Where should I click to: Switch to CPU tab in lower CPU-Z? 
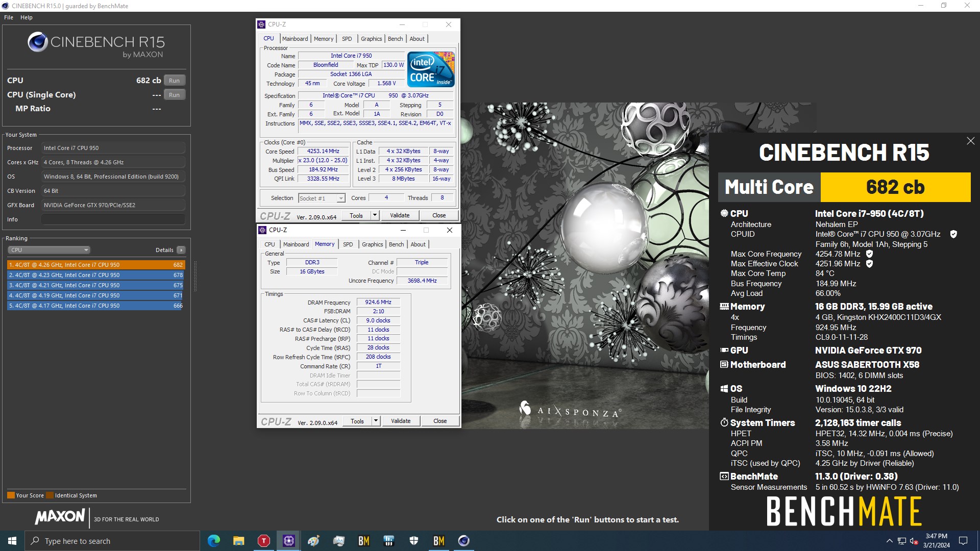coord(269,244)
